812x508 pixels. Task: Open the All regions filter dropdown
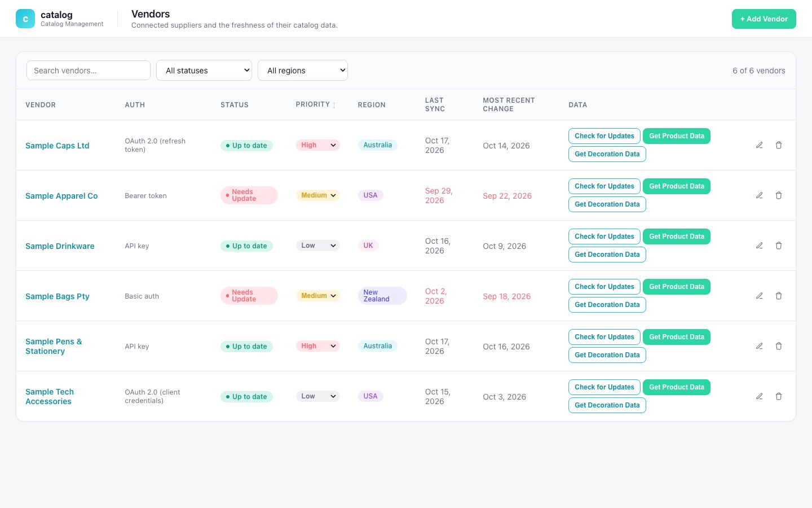point(303,71)
